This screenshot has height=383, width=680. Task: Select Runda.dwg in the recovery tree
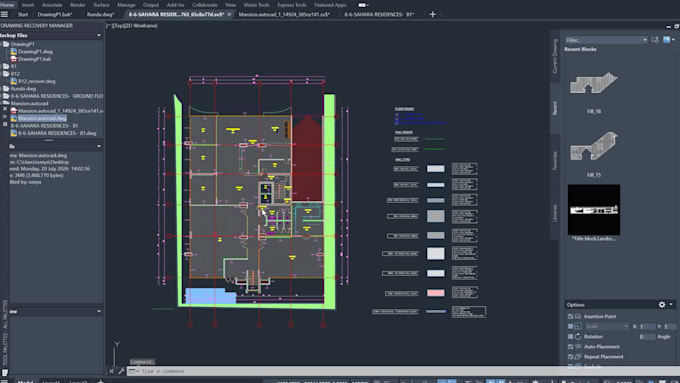tap(23, 88)
